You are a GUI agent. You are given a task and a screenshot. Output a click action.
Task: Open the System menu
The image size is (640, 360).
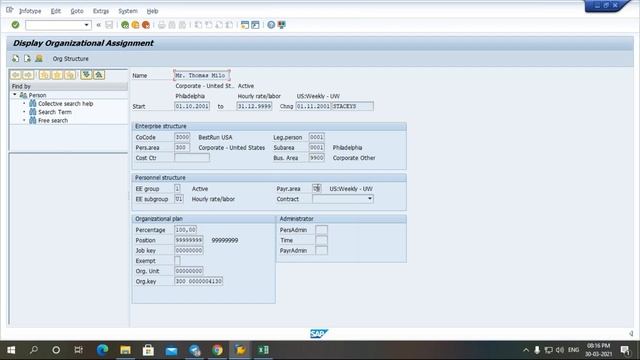tap(128, 11)
